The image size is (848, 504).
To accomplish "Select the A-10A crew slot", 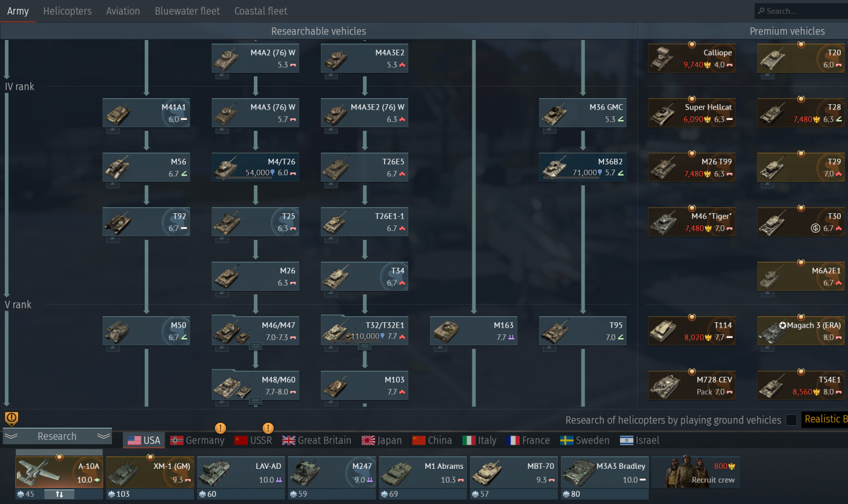I will click(x=59, y=472).
